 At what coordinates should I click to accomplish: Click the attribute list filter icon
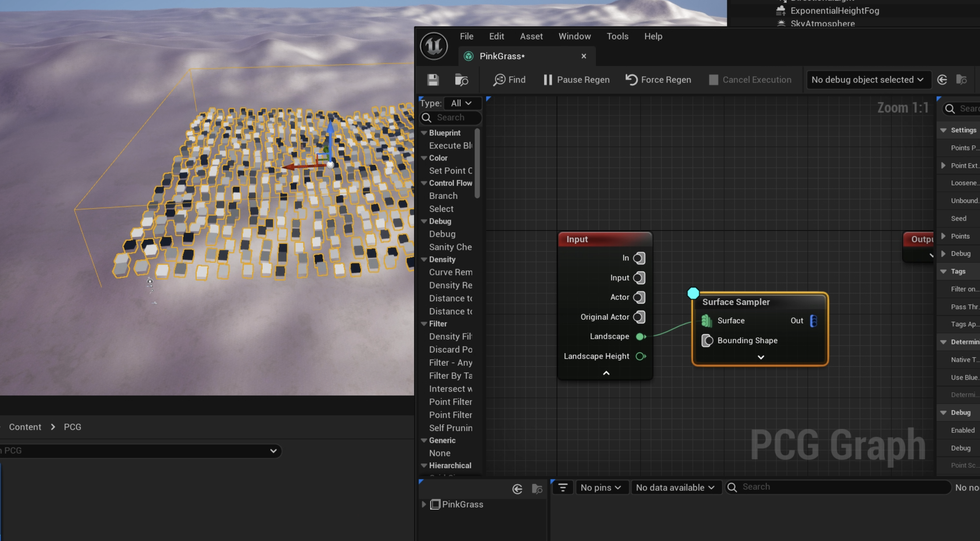coord(563,488)
